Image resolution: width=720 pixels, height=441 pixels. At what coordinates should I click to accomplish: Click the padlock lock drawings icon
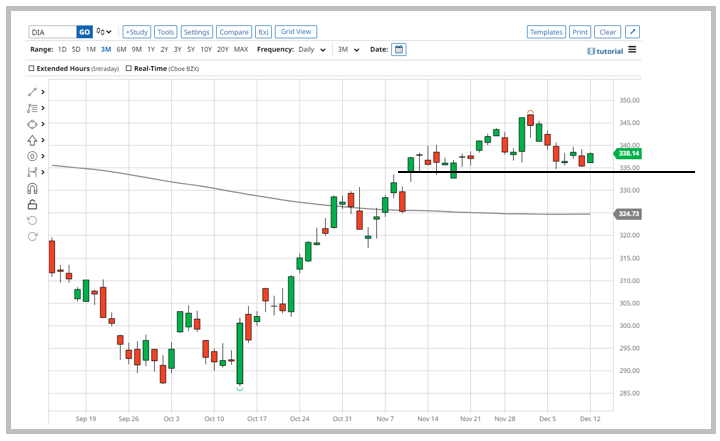[32, 204]
